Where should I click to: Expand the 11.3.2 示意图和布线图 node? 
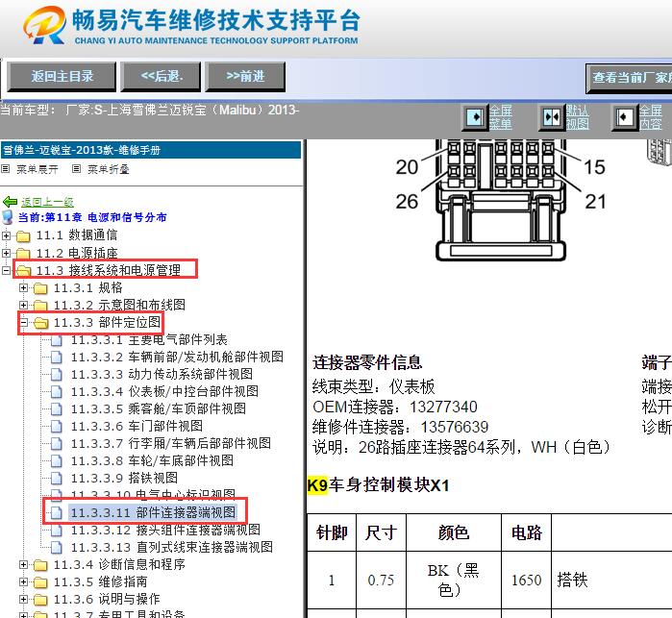(24, 305)
